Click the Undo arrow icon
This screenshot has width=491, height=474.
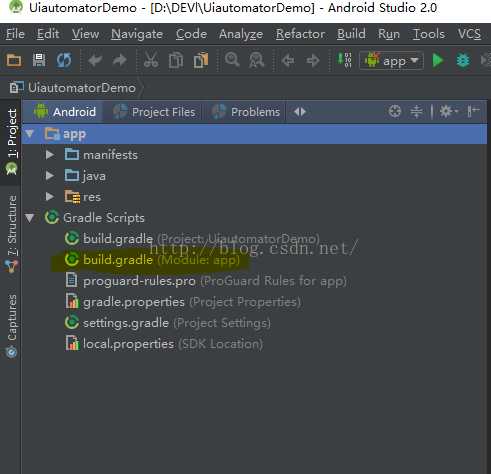(x=95, y=60)
